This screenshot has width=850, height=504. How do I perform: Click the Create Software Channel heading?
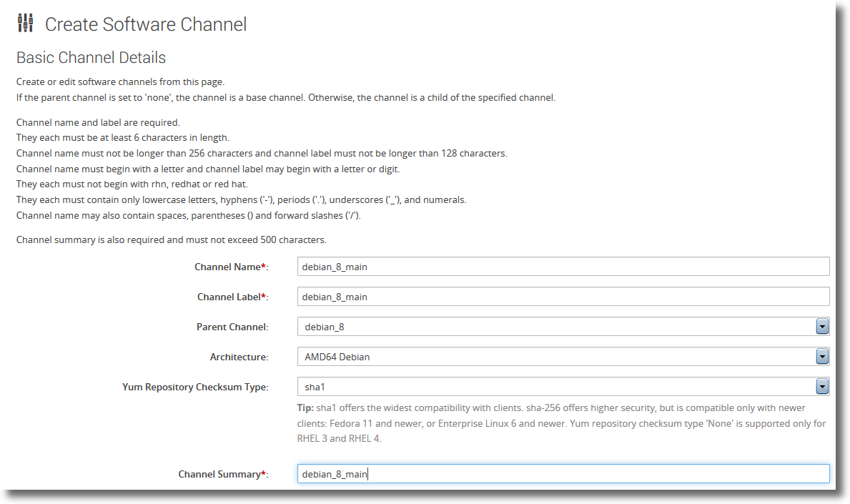pyautogui.click(x=146, y=24)
